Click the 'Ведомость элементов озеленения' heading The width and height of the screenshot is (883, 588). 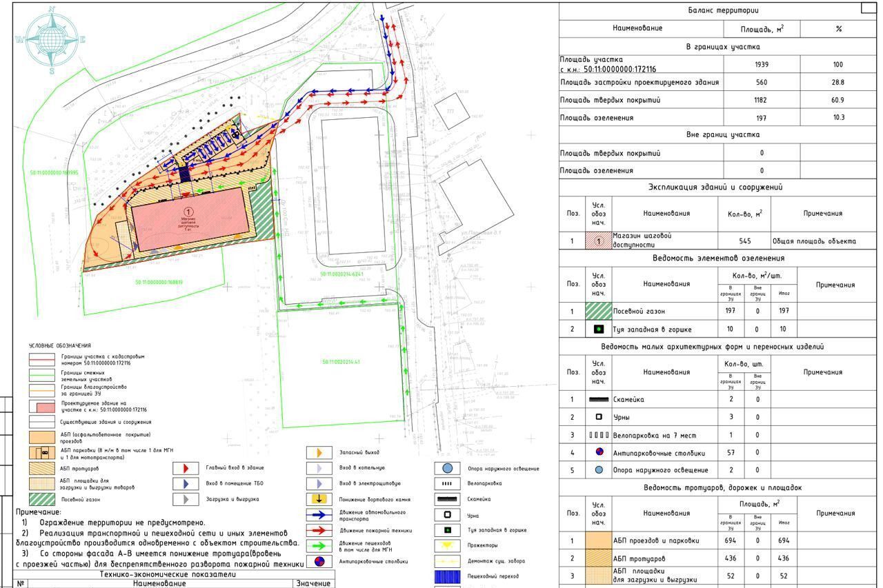coord(718,258)
